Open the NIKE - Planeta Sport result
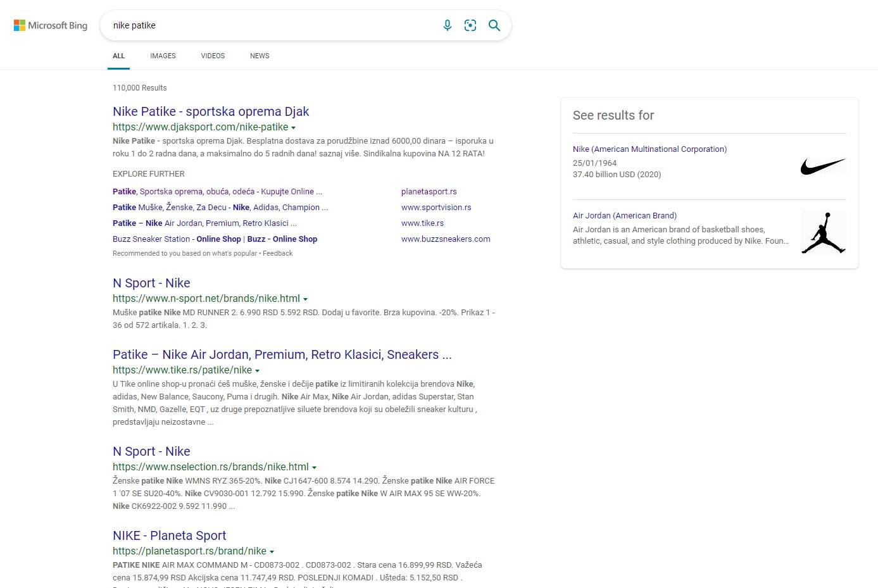 click(169, 535)
